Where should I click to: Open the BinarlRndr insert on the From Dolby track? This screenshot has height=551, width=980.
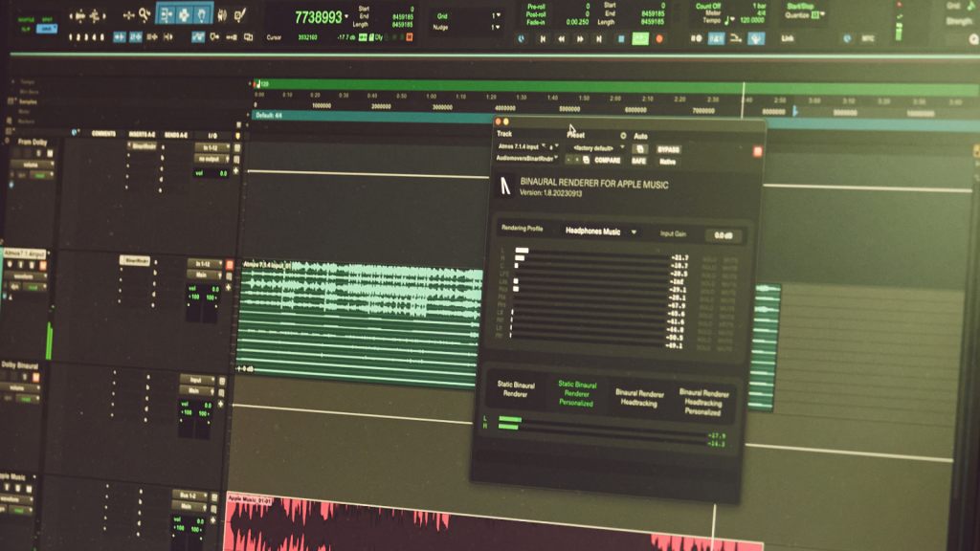click(144, 147)
